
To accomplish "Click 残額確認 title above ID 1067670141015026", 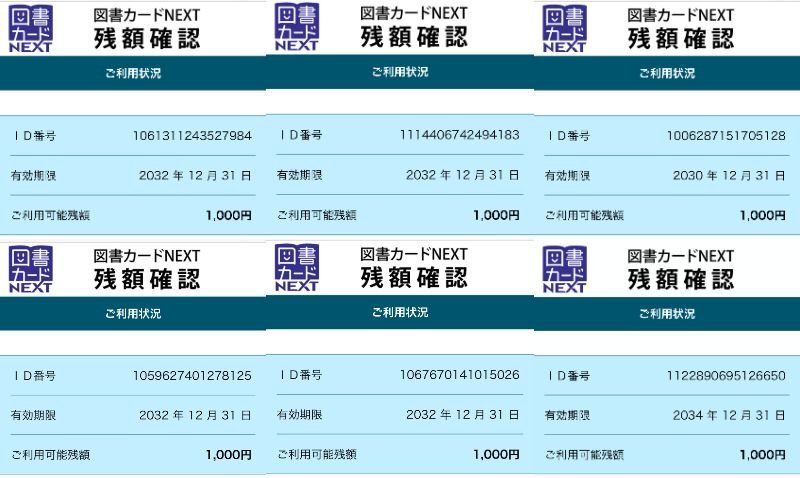I will pos(414,278).
